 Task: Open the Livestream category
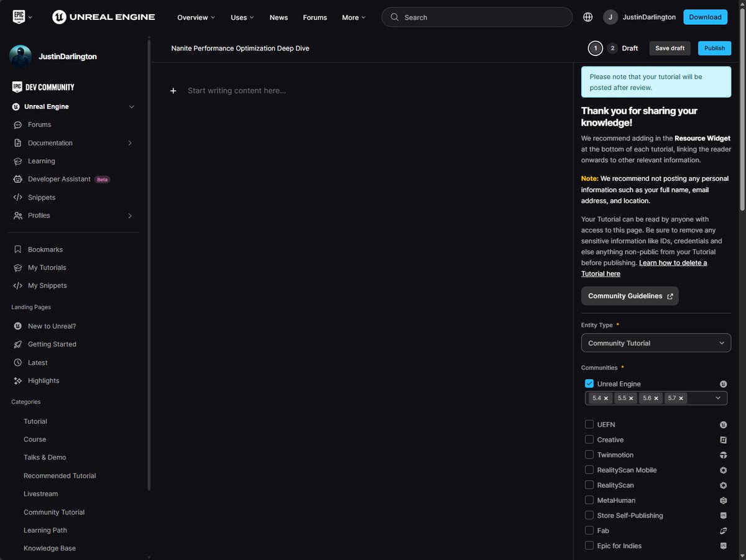(x=40, y=494)
